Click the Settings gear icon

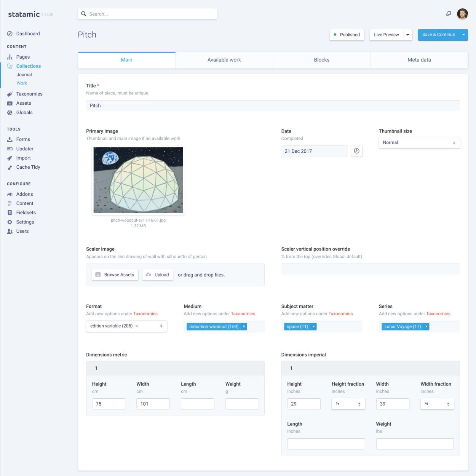[x=10, y=222]
